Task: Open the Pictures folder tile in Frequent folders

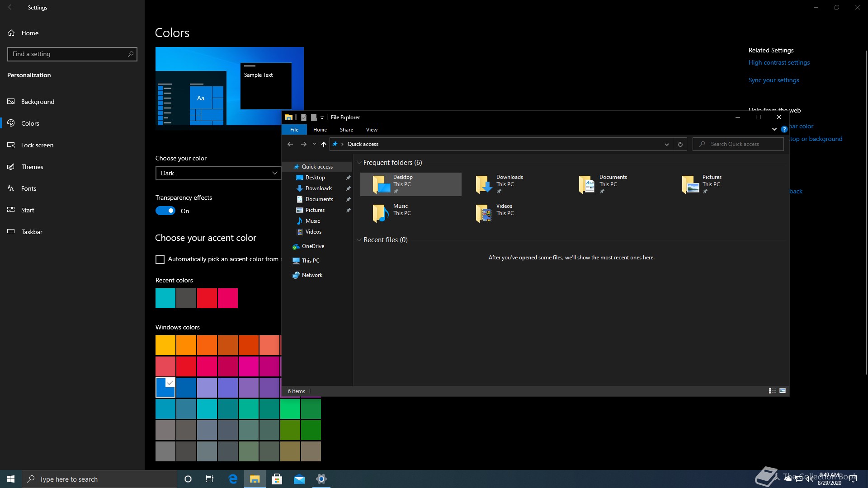Action: click(x=720, y=184)
